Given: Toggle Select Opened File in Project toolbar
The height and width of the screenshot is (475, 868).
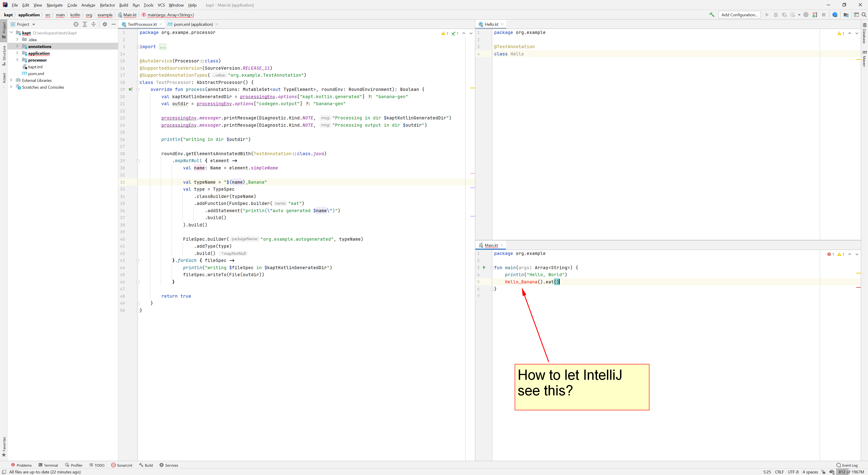Looking at the screenshot, I should click(x=76, y=24).
